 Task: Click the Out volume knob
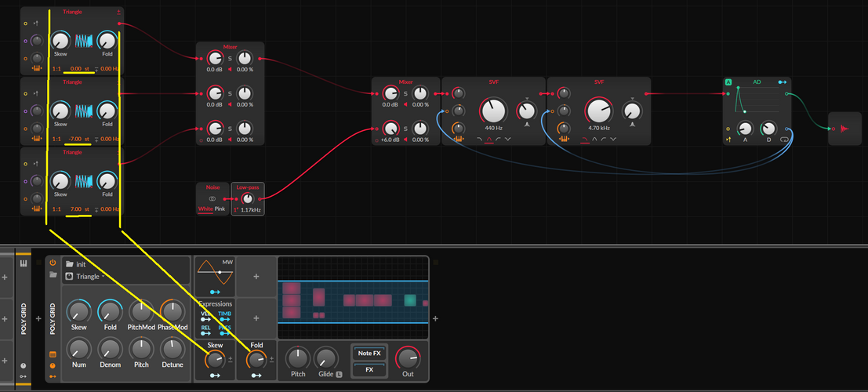tap(408, 358)
